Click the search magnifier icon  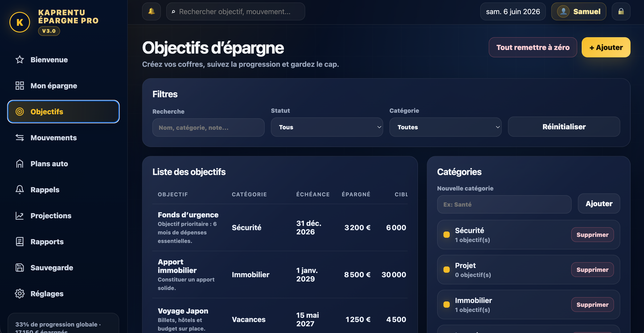click(173, 12)
